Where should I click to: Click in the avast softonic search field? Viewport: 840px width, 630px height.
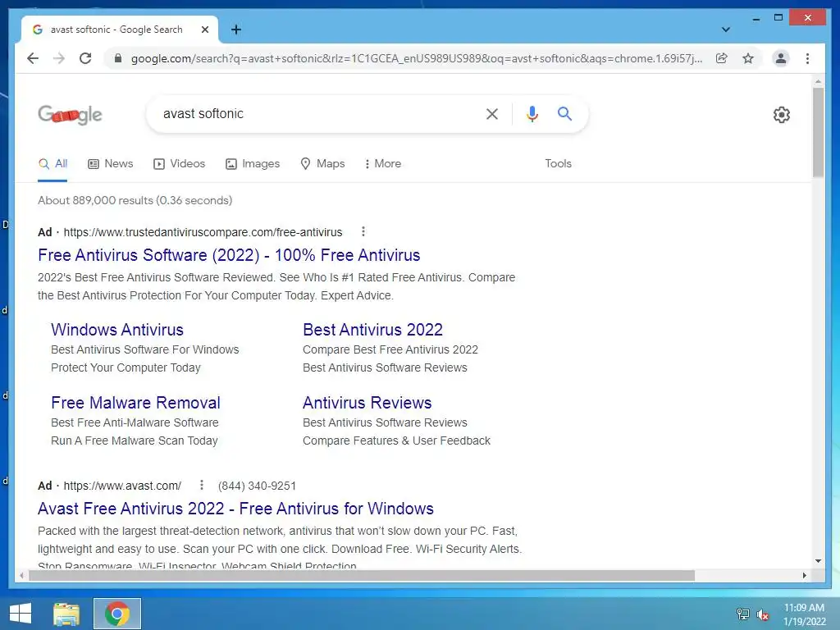click(x=316, y=113)
